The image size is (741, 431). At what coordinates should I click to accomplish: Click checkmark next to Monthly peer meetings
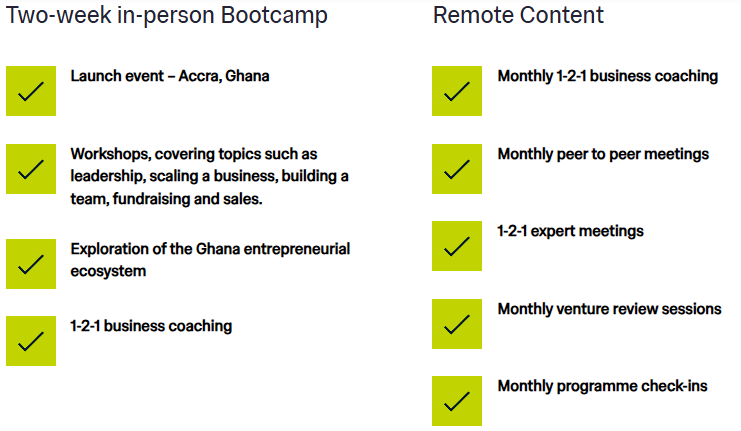457,169
